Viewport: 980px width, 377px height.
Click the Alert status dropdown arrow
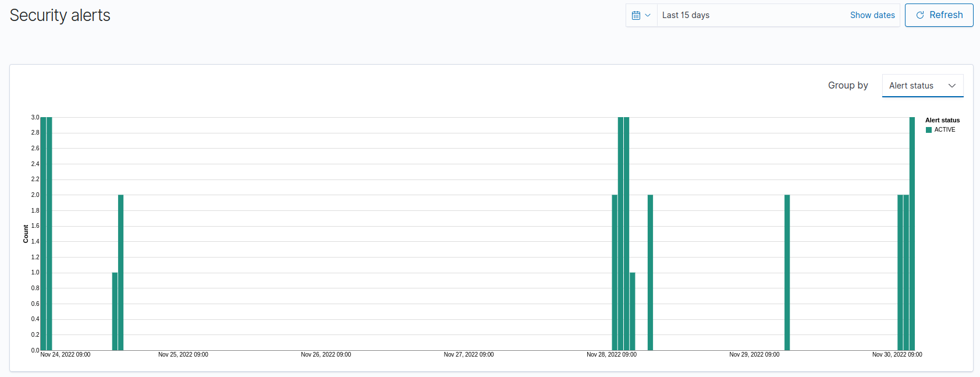click(x=952, y=86)
